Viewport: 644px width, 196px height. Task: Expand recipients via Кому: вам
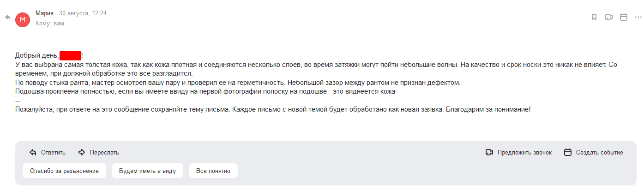coord(50,23)
